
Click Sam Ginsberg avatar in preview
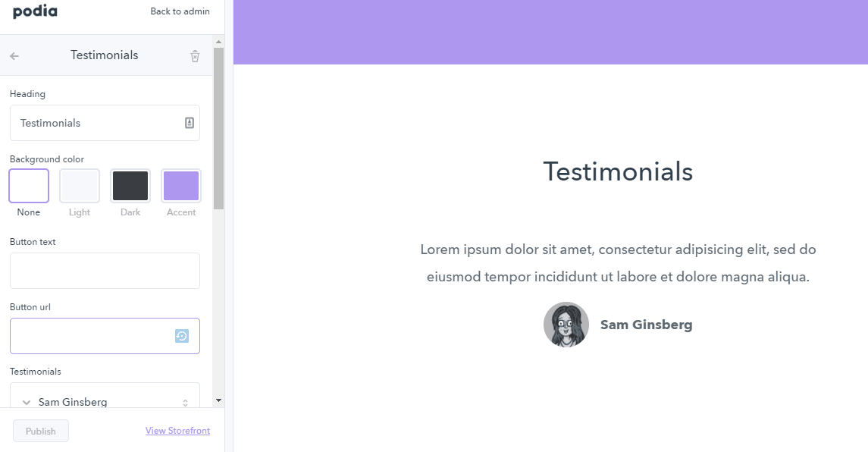[x=566, y=325]
